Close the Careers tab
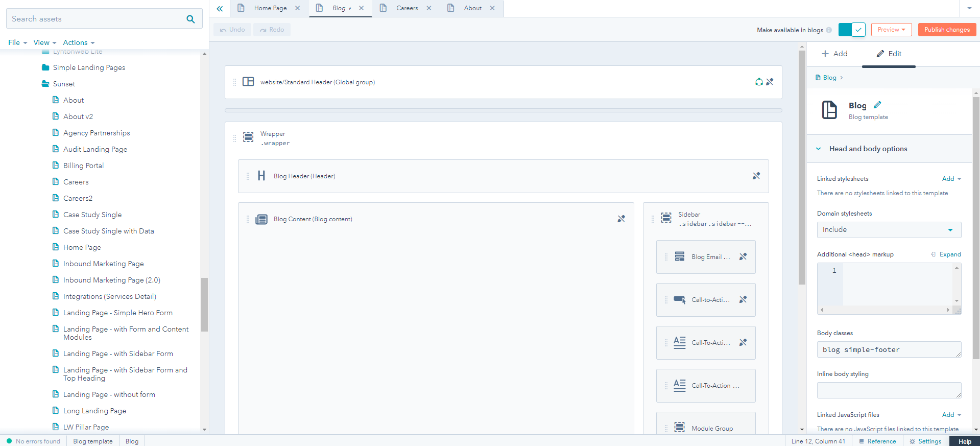Screen dimensions: 980x446 click(x=429, y=8)
